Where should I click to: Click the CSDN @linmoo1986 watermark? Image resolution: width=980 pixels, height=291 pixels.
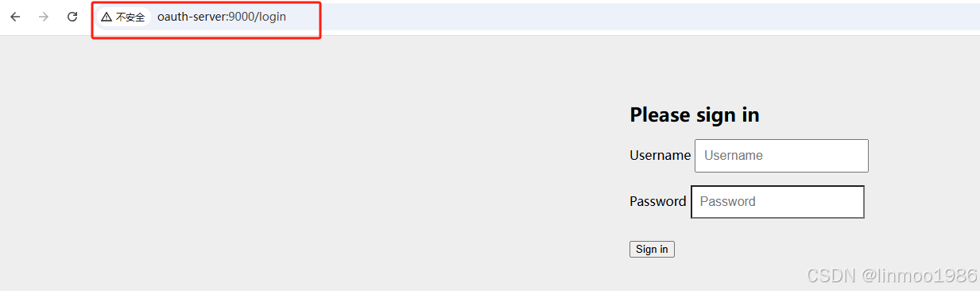coord(892,276)
